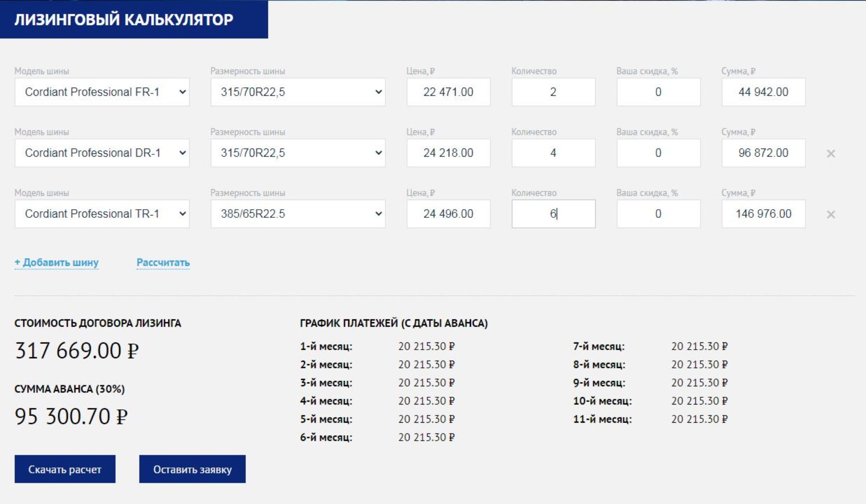
Task: Click 'ГРАФИК ПЛАТЕЖЕЙ (С ДАТЫ АВАНСА)' heading
Action: click(x=394, y=323)
